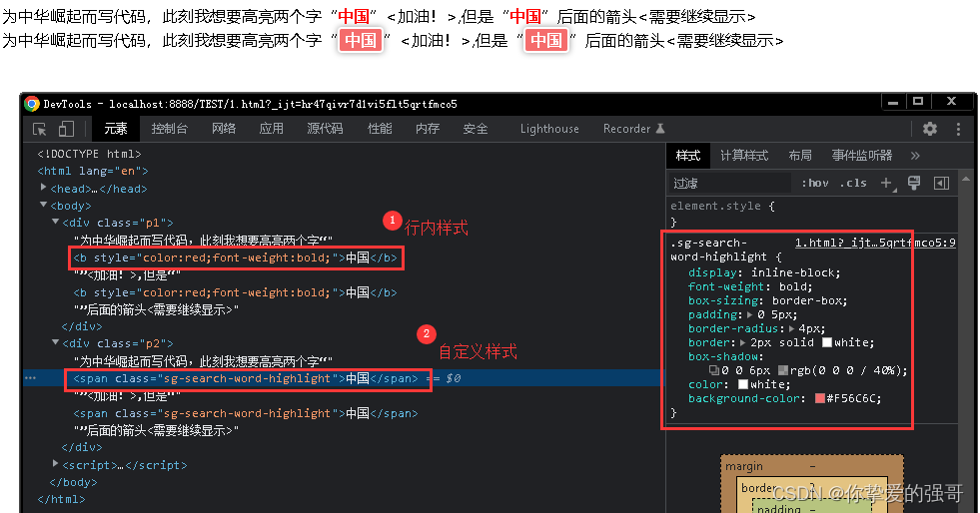Open the 性能 tab
The width and height of the screenshot is (980, 513).
(380, 129)
